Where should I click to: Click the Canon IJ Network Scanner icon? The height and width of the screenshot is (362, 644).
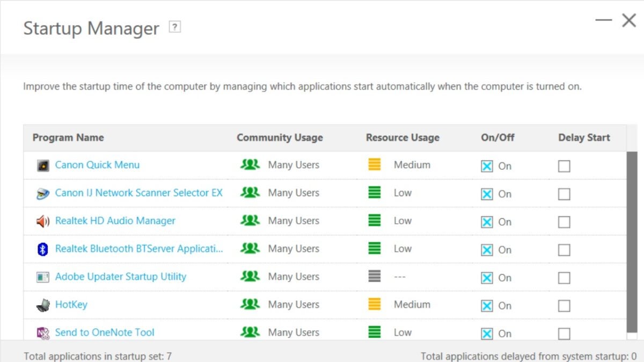[43, 194]
